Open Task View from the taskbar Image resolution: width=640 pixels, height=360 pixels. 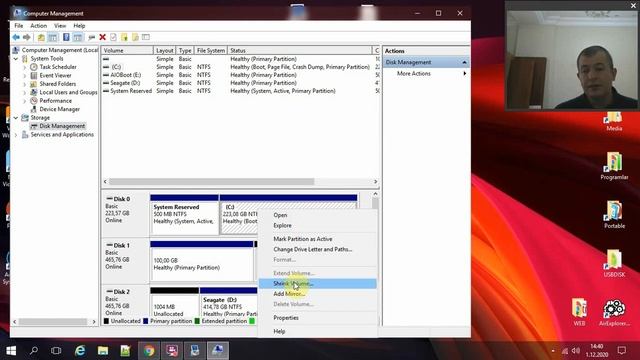pos(56,351)
